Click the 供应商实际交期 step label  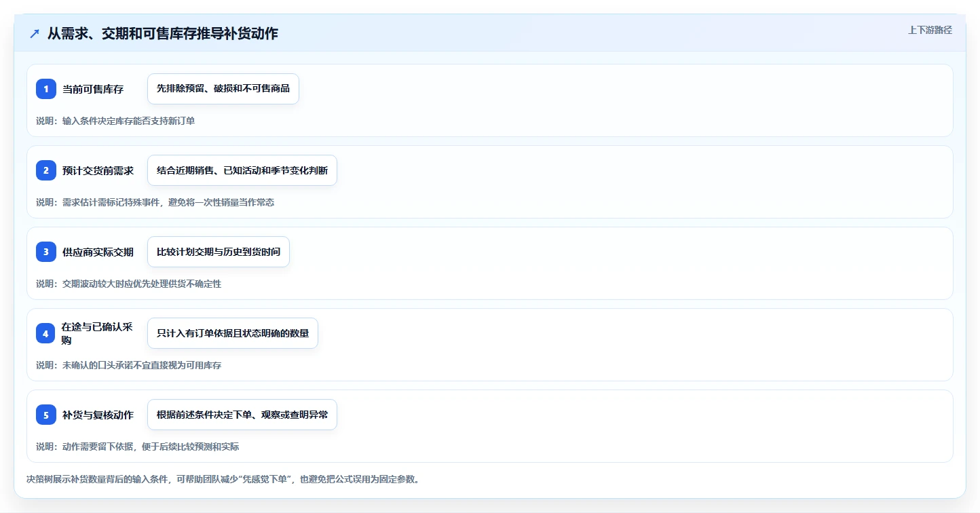coord(98,252)
